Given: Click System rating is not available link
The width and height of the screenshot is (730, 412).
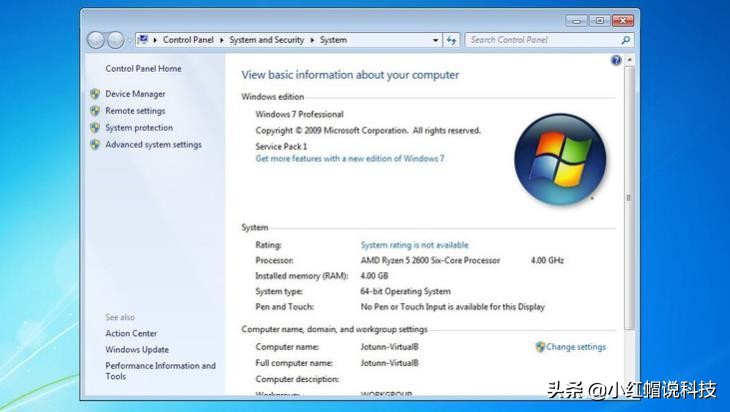Looking at the screenshot, I should point(414,245).
